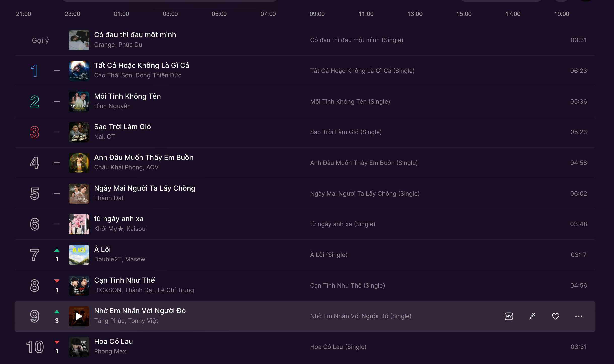Open artist Phong Max page

click(110, 351)
